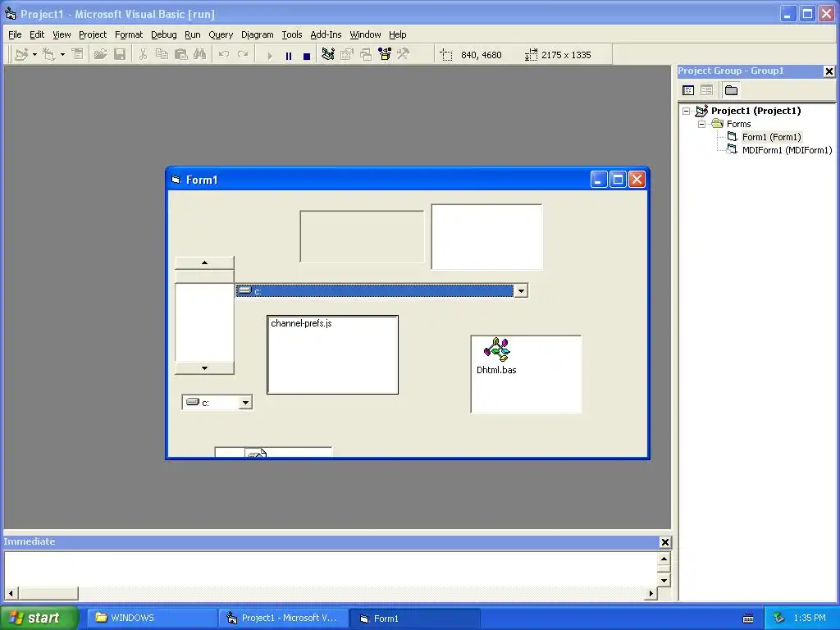Open the Help menu
The height and width of the screenshot is (630, 840).
pos(398,34)
